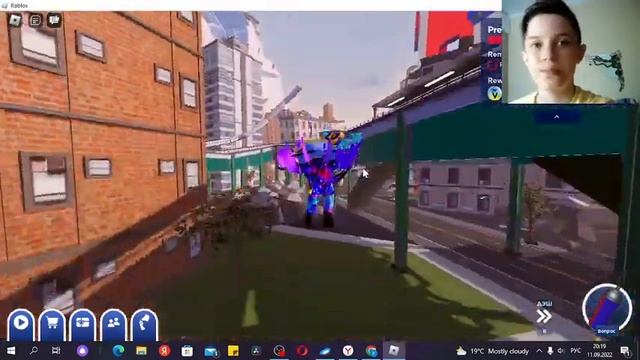Viewport: 640px width, 360px height.
Task: Open the Roblox main menu icon
Action: tap(15, 20)
